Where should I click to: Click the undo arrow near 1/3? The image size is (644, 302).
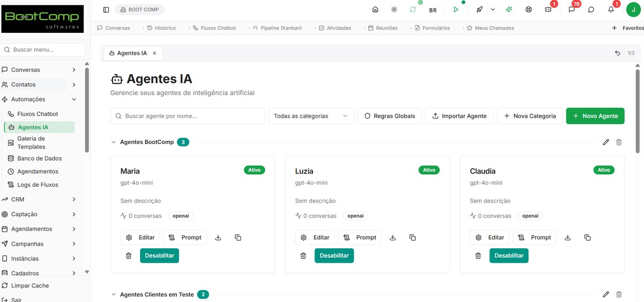[618, 53]
